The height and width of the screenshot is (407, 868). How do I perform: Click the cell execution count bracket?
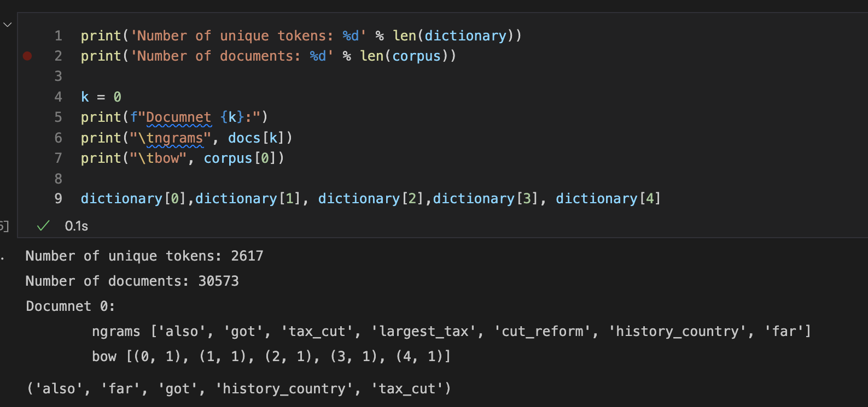click(4, 226)
